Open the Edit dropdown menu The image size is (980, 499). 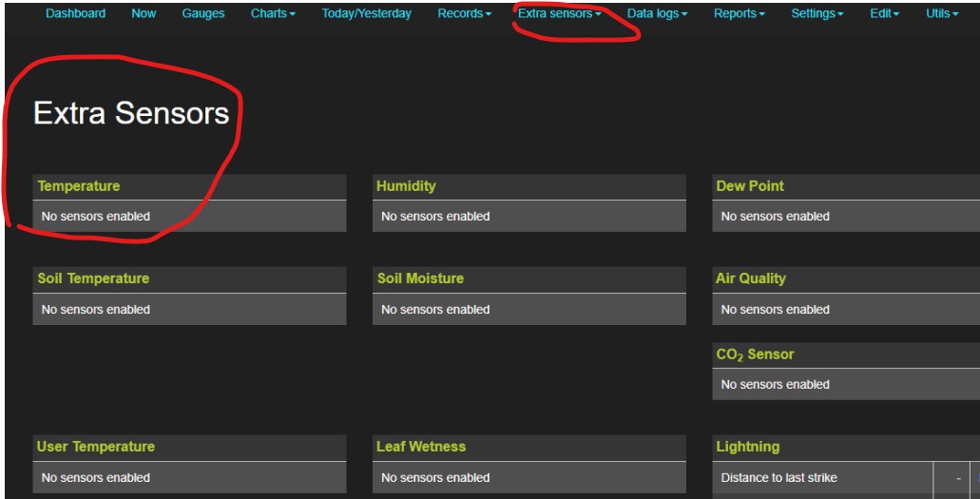point(884,14)
